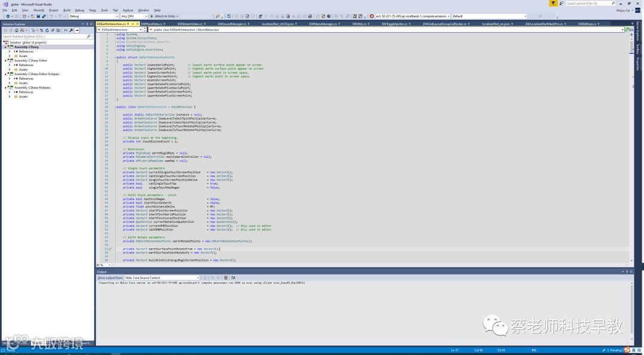Click the Go button in navigation bar

tap(630, 30)
